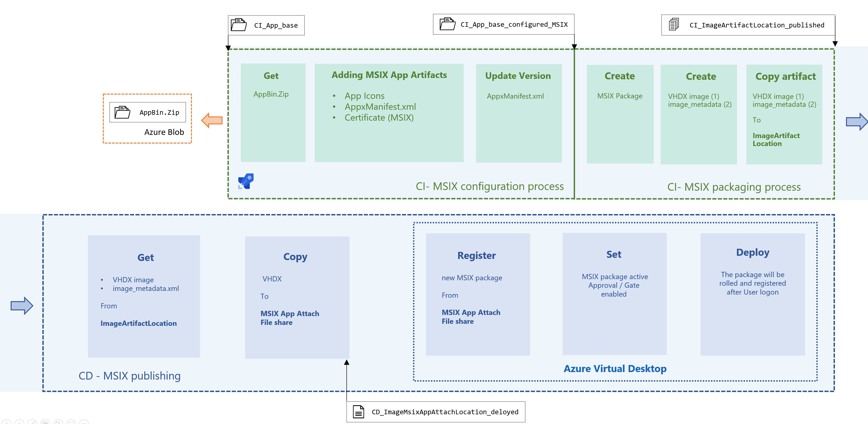Click the CI_App_base folder icon
Screen dimensions: 868x424
[239, 25]
